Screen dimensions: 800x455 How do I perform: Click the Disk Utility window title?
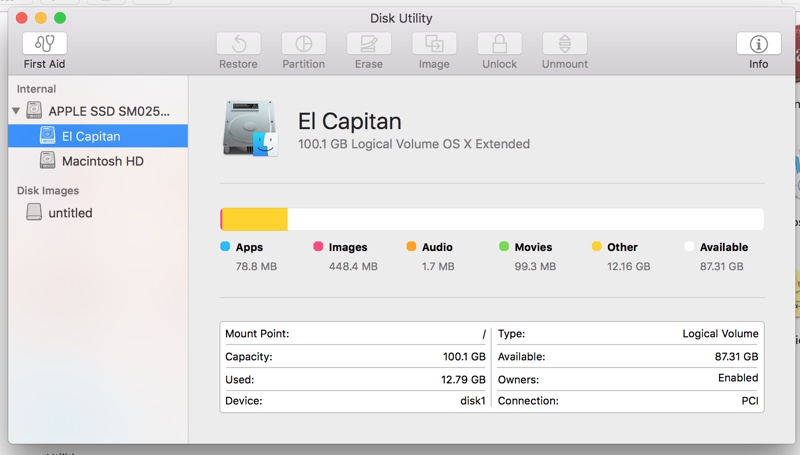tap(401, 18)
